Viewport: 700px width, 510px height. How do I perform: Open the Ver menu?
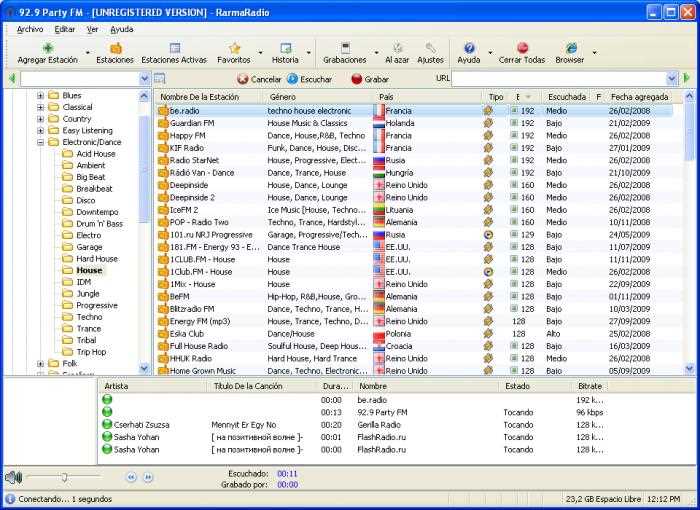92,29
